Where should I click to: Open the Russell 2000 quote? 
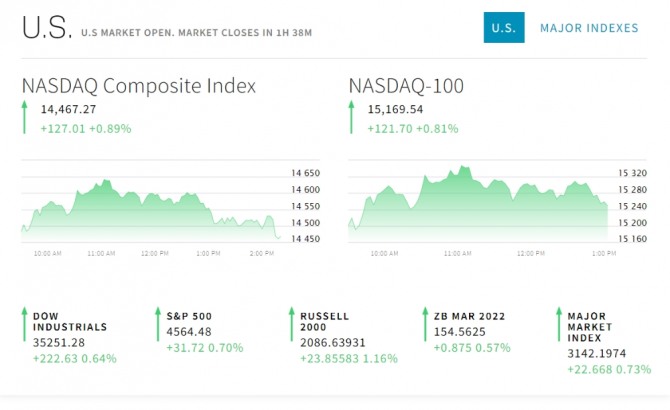pos(325,321)
